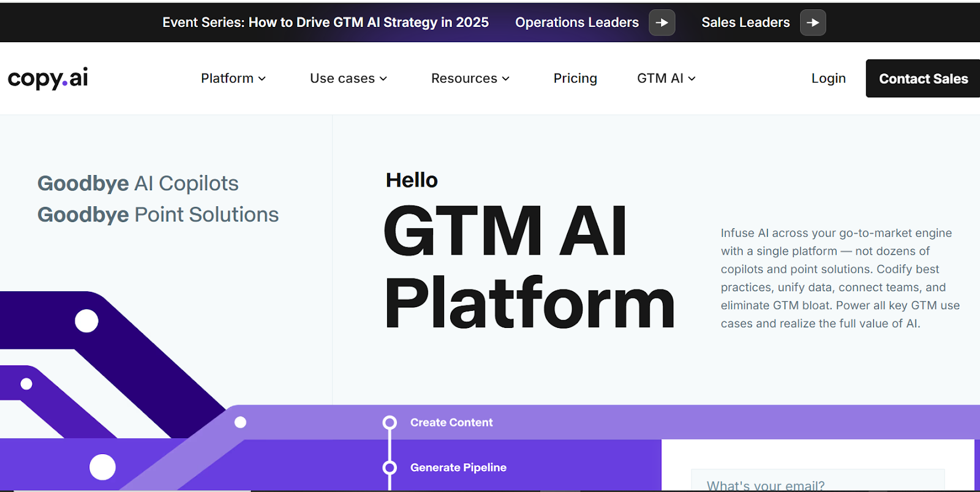The width and height of the screenshot is (980, 492).
Task: Click the Create Content circle marker
Action: tap(390, 422)
